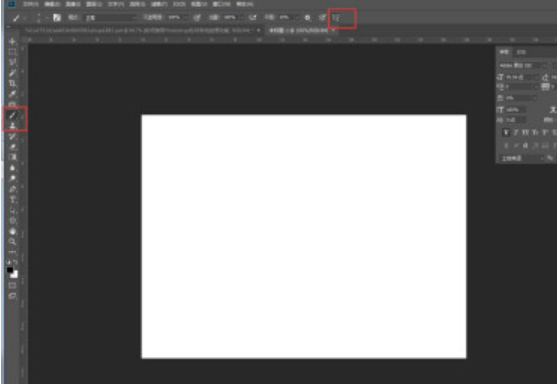
Task: Open the language dropdown in Character panel
Action: point(522,158)
